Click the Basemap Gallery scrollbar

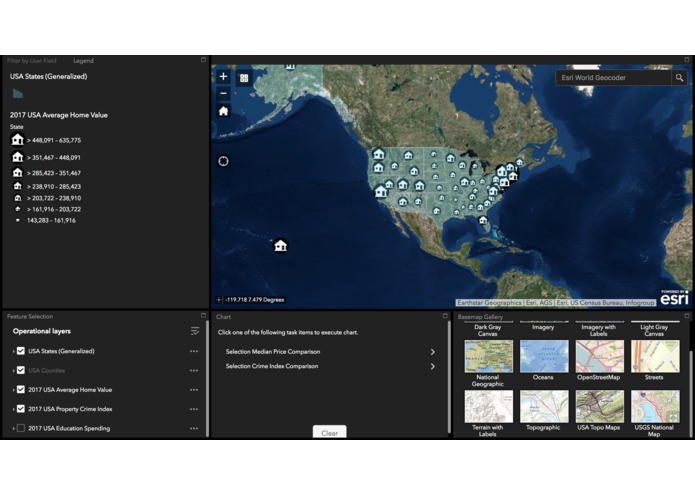tap(690, 392)
